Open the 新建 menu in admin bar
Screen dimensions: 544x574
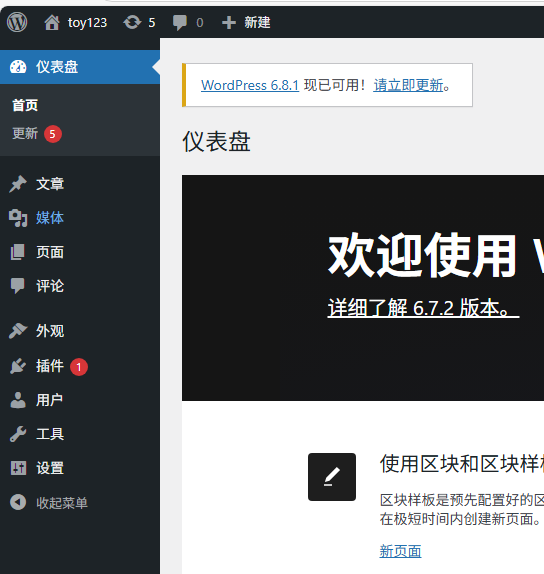point(257,22)
